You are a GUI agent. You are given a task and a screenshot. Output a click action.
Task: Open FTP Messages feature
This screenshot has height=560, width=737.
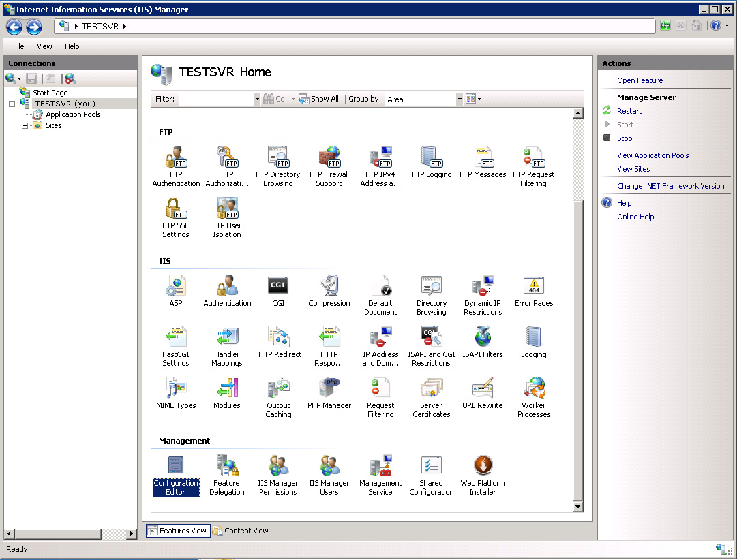point(483,162)
